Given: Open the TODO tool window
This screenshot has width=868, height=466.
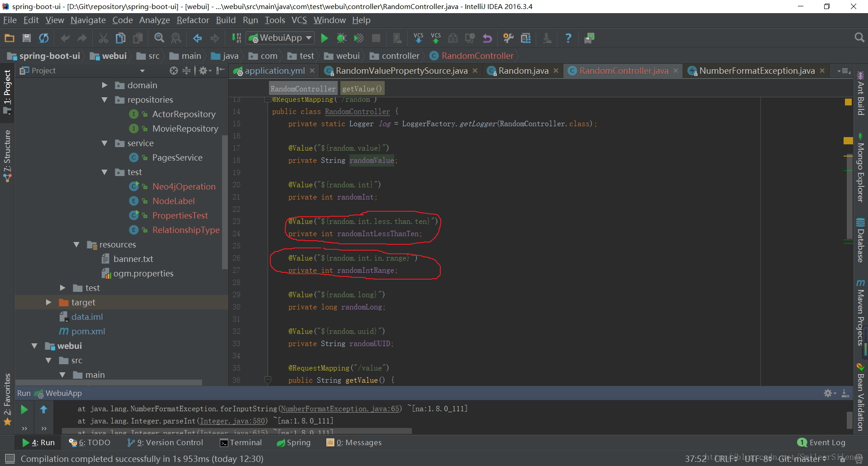Looking at the screenshot, I should tap(90, 442).
